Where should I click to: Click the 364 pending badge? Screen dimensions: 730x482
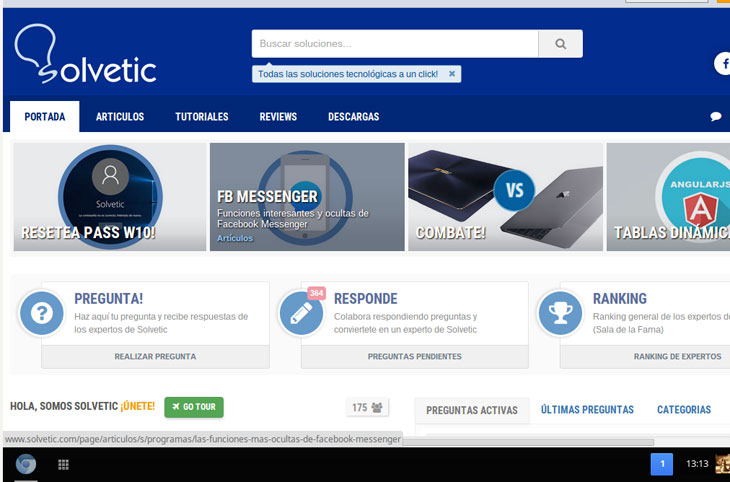[316, 293]
